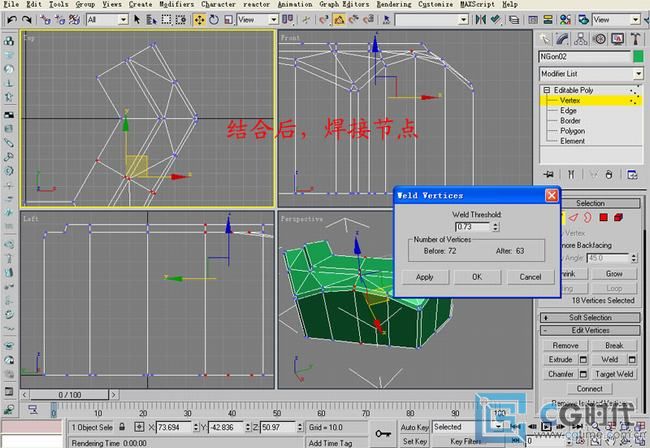Activate the Select and Move tool
This screenshot has width=650, height=448.
[199, 19]
